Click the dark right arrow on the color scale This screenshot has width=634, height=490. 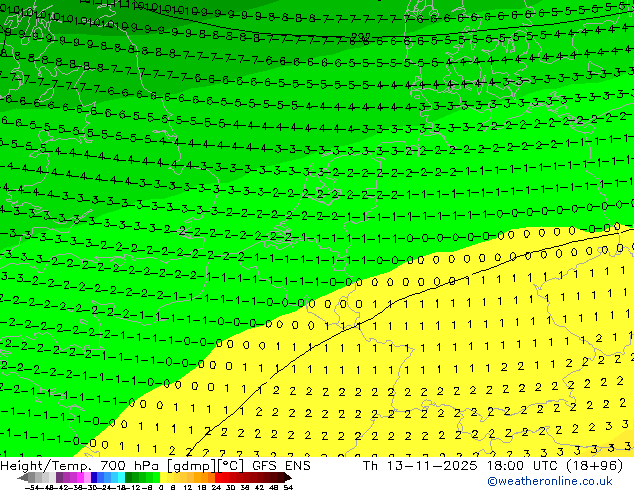pyautogui.click(x=288, y=478)
